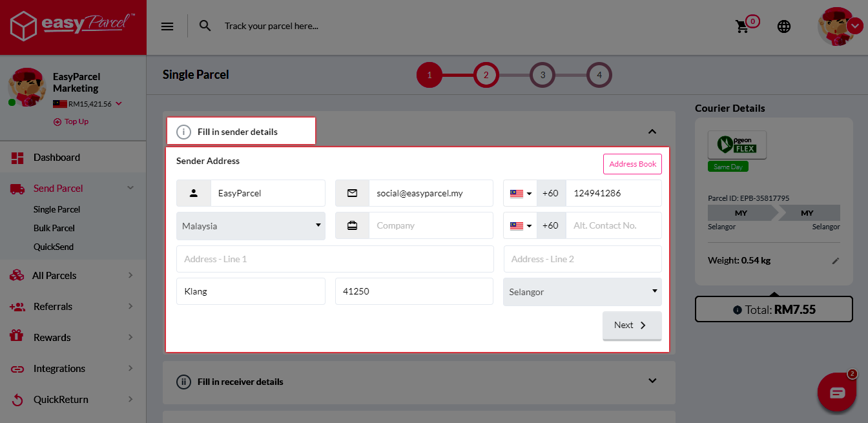Open the live chat bubble
868x423 pixels.
tap(837, 393)
